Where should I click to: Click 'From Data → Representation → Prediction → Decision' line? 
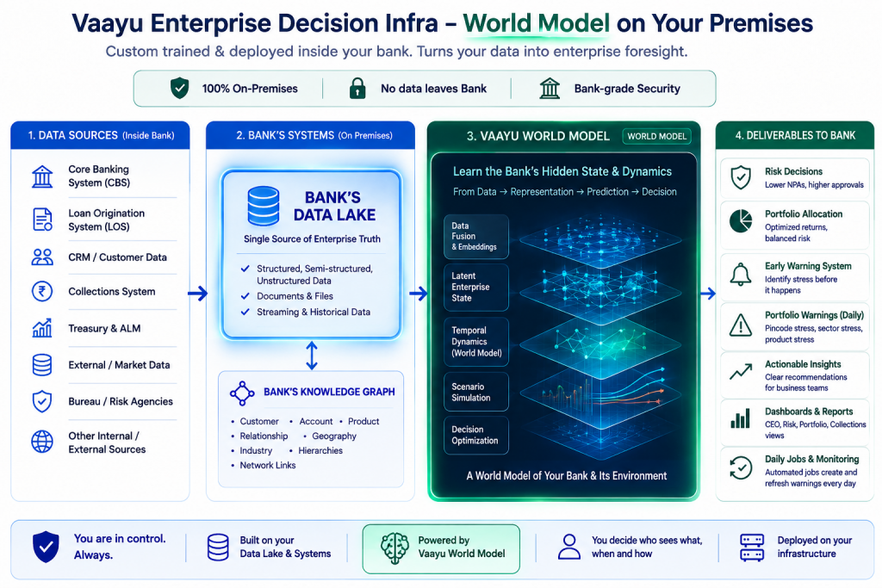(565, 192)
